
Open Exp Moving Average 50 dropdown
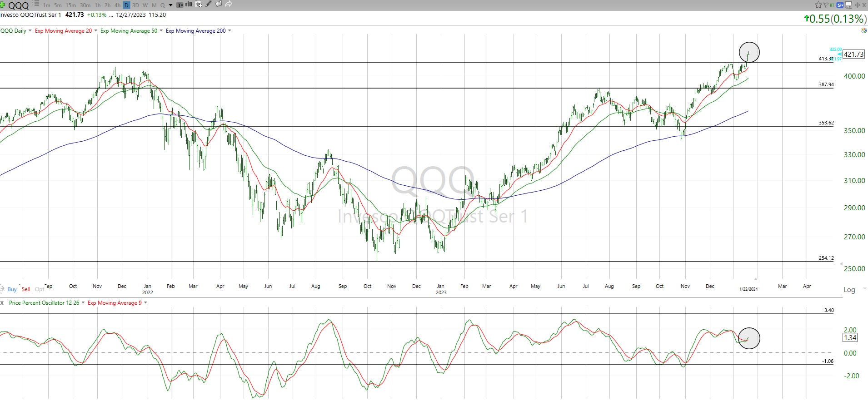[x=161, y=31]
